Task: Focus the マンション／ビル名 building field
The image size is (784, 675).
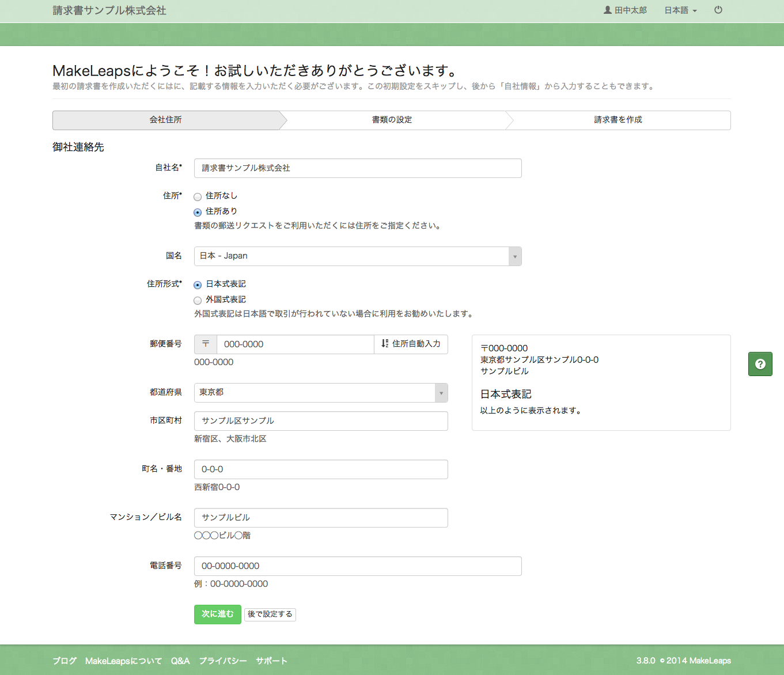Action: [321, 518]
